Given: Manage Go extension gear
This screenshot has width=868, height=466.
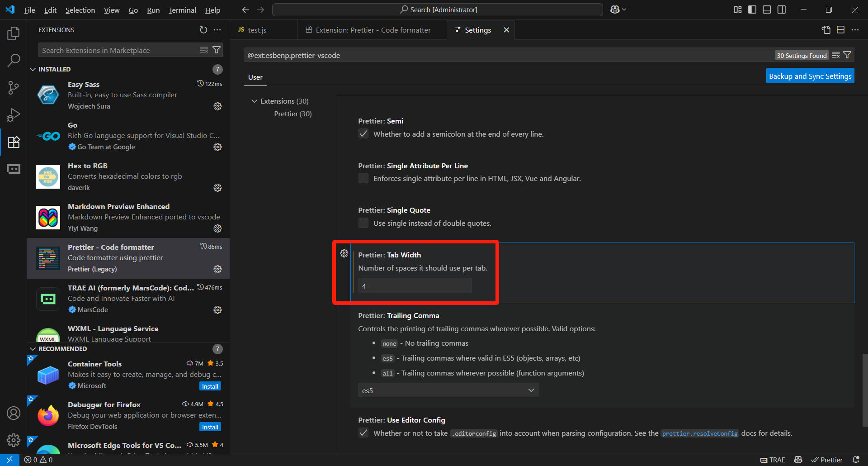Looking at the screenshot, I should point(217,147).
